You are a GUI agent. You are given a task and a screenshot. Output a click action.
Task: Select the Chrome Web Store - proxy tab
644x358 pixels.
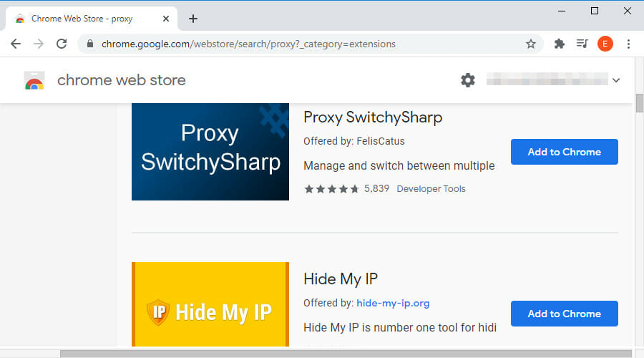click(92, 19)
